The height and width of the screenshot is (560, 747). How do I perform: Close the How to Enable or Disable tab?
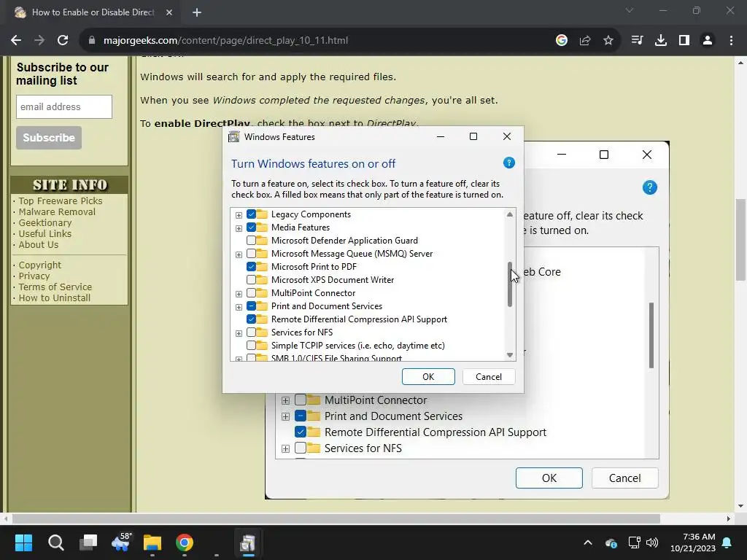click(x=169, y=12)
